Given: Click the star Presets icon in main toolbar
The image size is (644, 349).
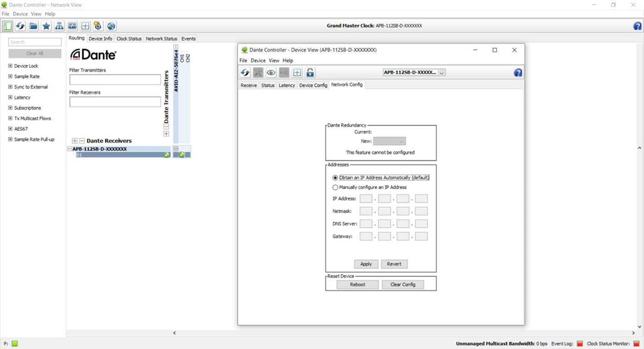Looking at the screenshot, I should click(x=46, y=26).
